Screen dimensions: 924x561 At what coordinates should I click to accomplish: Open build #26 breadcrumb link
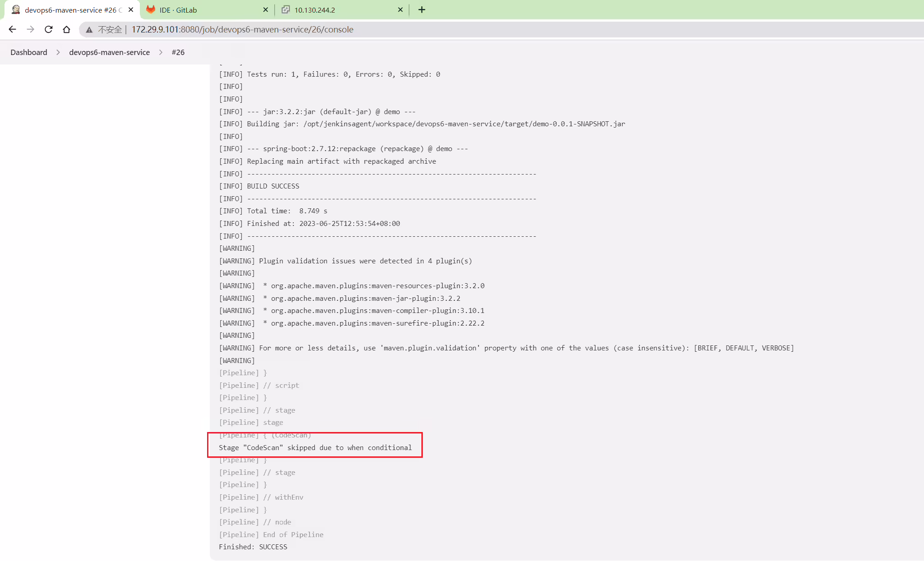pos(178,52)
